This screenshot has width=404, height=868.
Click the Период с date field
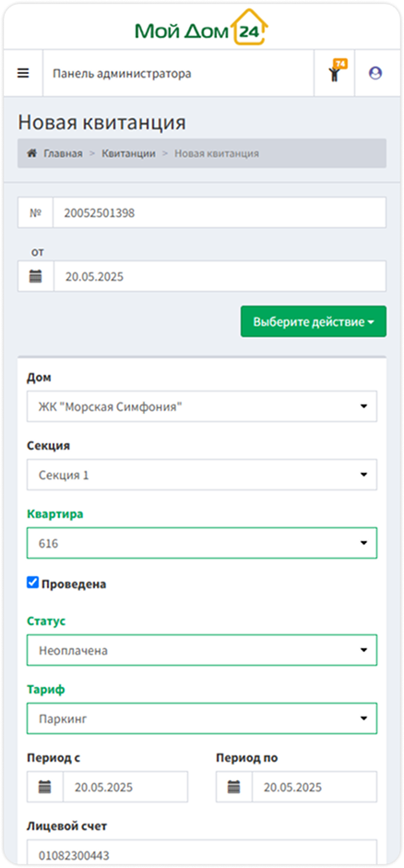pos(125,787)
